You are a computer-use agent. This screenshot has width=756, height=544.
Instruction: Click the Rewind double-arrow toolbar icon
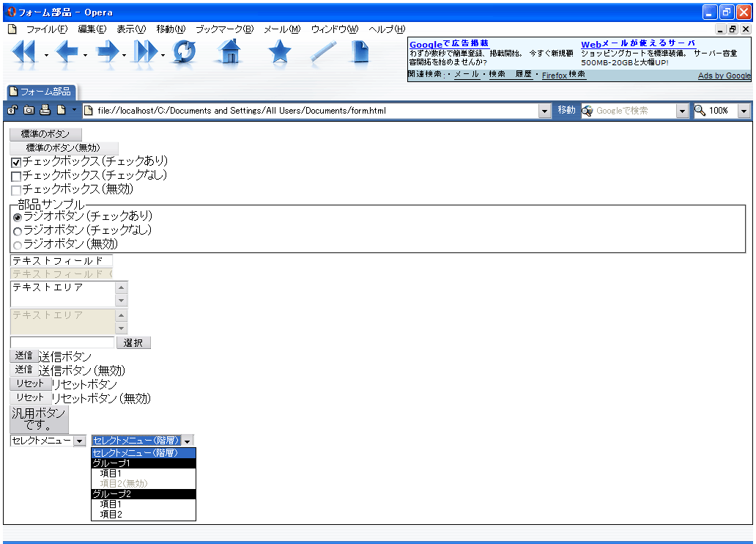point(23,51)
